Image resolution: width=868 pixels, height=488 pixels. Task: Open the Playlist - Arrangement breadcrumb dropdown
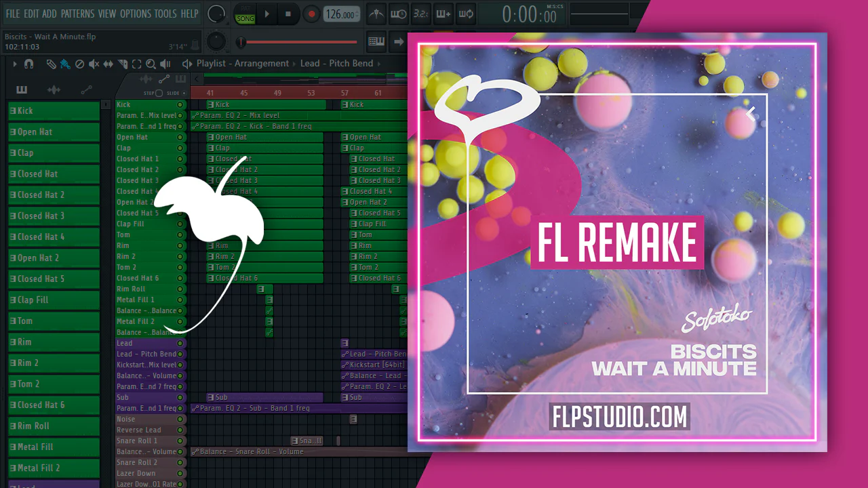(x=243, y=64)
